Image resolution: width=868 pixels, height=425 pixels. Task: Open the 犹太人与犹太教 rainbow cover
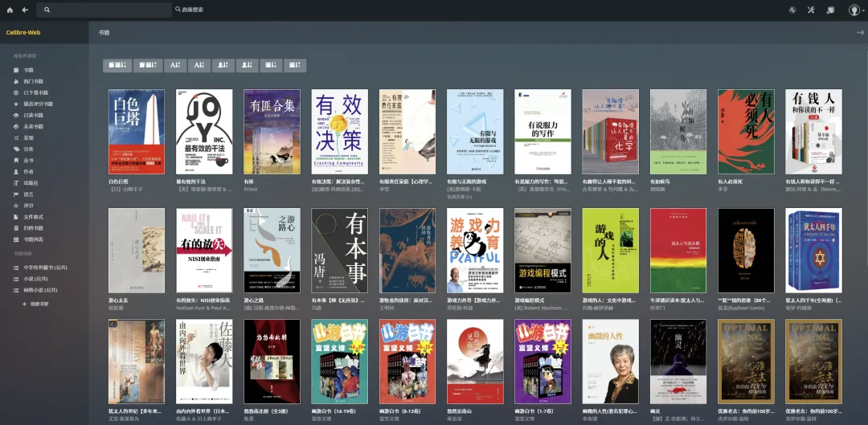coord(678,251)
